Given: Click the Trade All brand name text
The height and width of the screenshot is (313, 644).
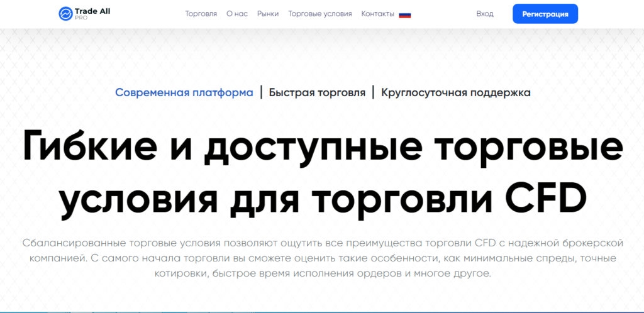Looking at the screenshot, I should [x=93, y=11].
